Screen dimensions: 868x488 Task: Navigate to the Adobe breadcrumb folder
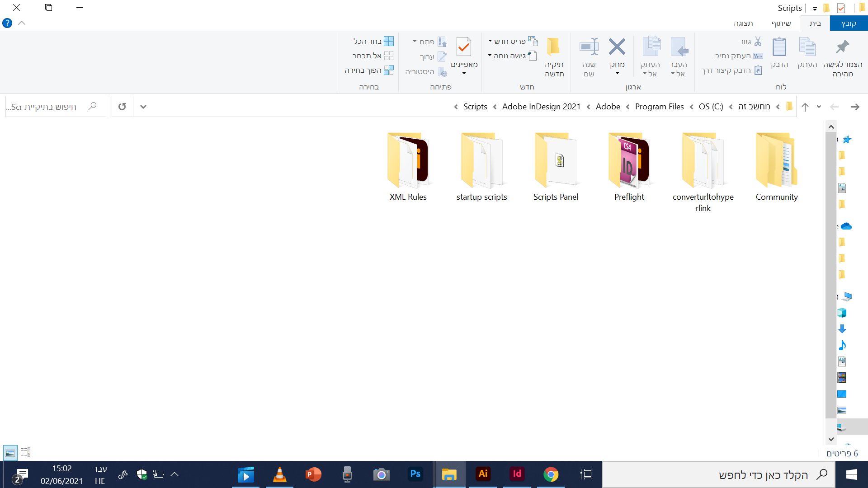pos(608,107)
